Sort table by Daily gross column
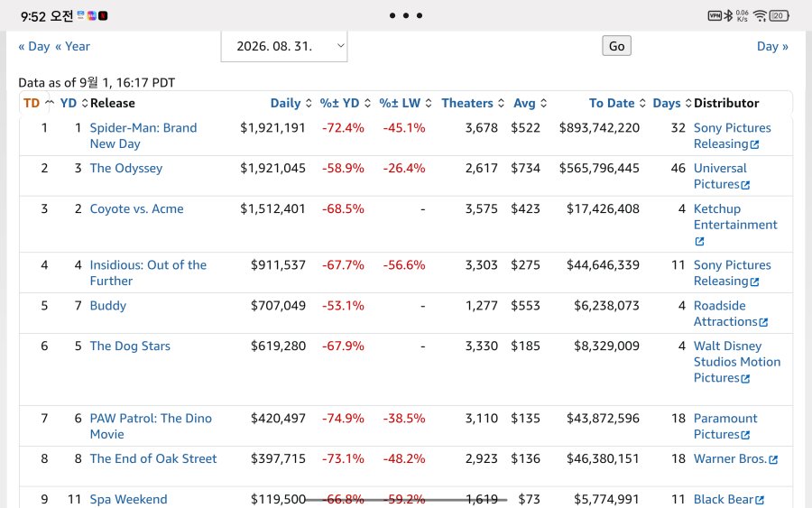 pyautogui.click(x=291, y=103)
